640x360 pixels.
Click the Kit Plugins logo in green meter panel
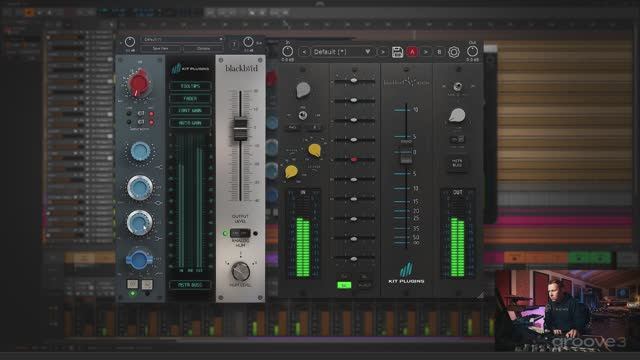(190, 69)
